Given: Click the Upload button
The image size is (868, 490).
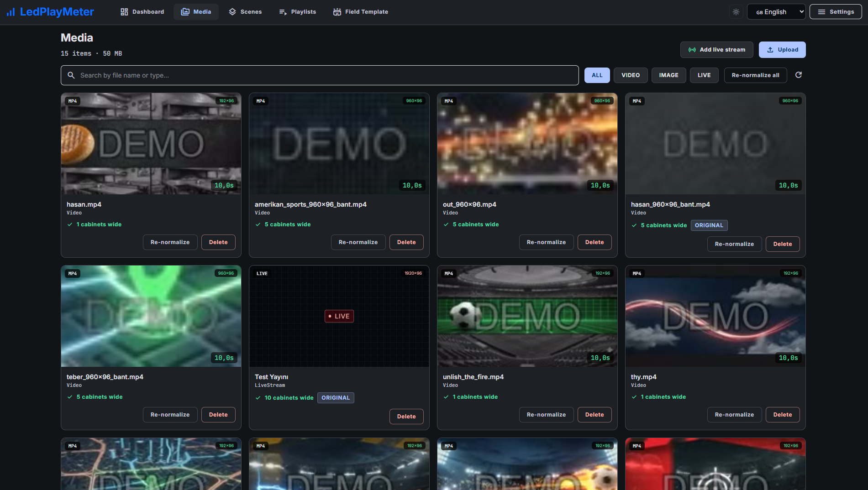Looking at the screenshot, I should point(782,50).
